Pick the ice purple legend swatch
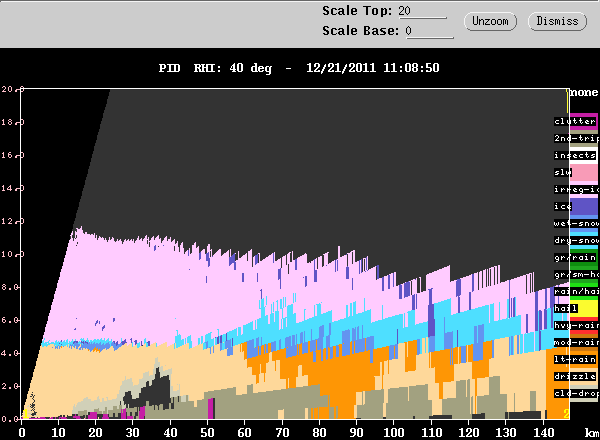600x440 pixels. coord(584,207)
